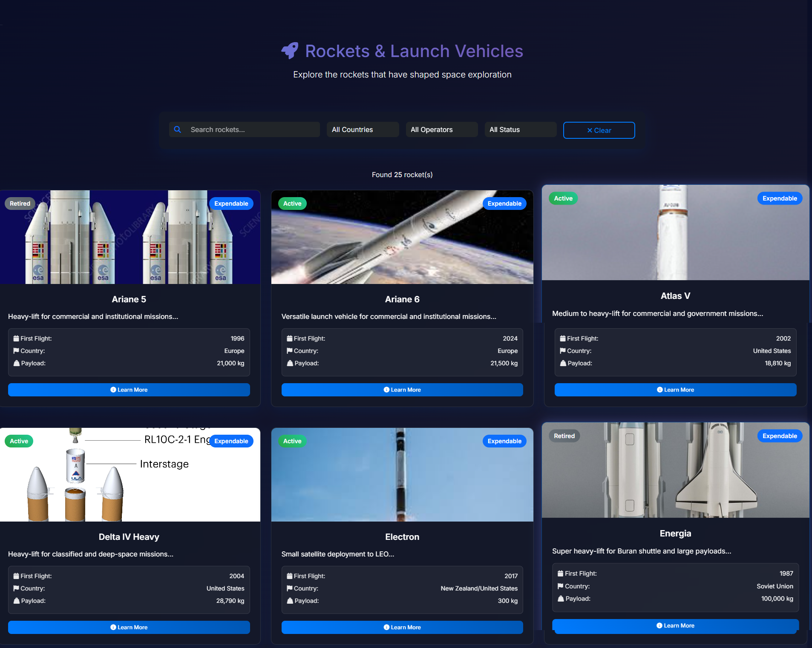
Task: Click the rocket icon beside the page title
Action: point(290,51)
